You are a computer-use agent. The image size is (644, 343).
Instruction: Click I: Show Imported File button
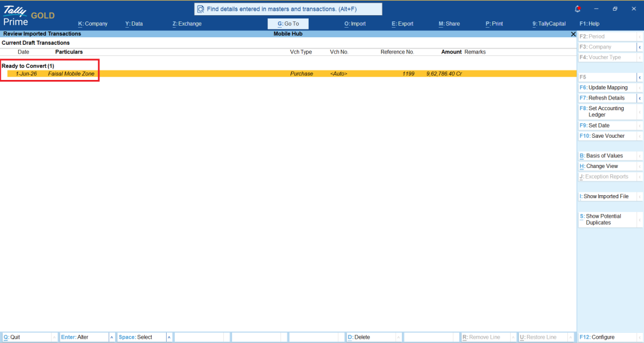pos(608,196)
